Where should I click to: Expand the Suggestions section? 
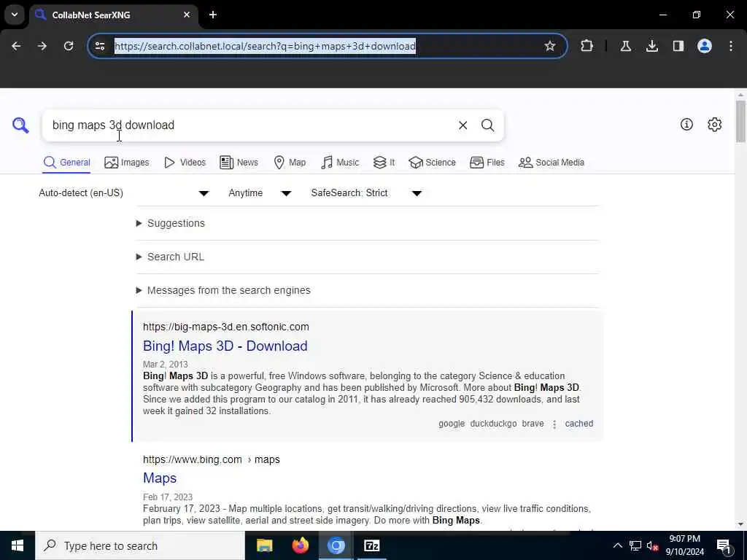pyautogui.click(x=171, y=223)
